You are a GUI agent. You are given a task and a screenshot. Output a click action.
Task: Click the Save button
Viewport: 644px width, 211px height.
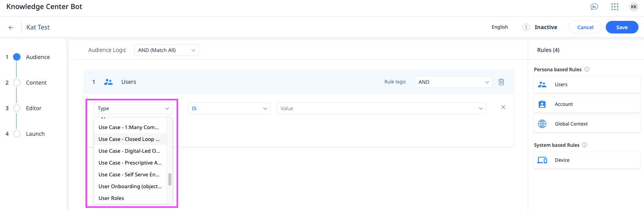(x=622, y=27)
